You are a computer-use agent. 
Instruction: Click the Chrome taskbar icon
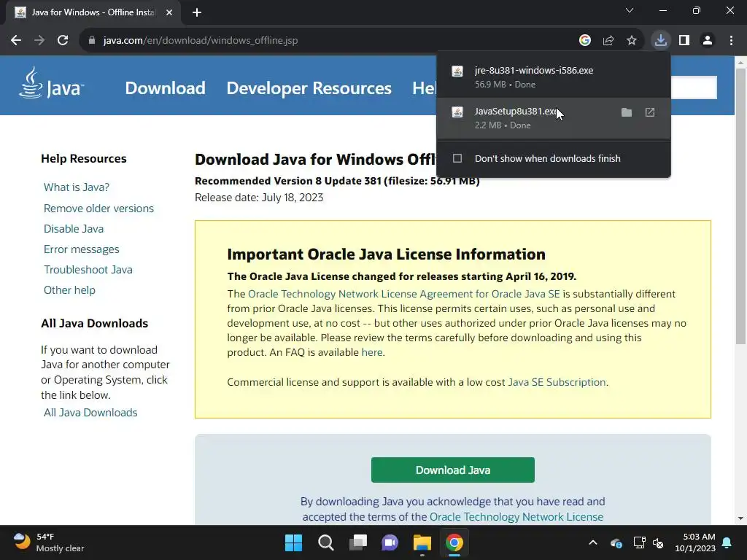click(x=454, y=542)
